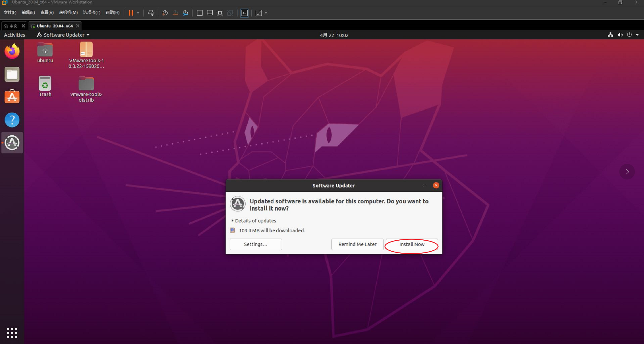
Task: Click the download size icon
Action: pyautogui.click(x=232, y=230)
